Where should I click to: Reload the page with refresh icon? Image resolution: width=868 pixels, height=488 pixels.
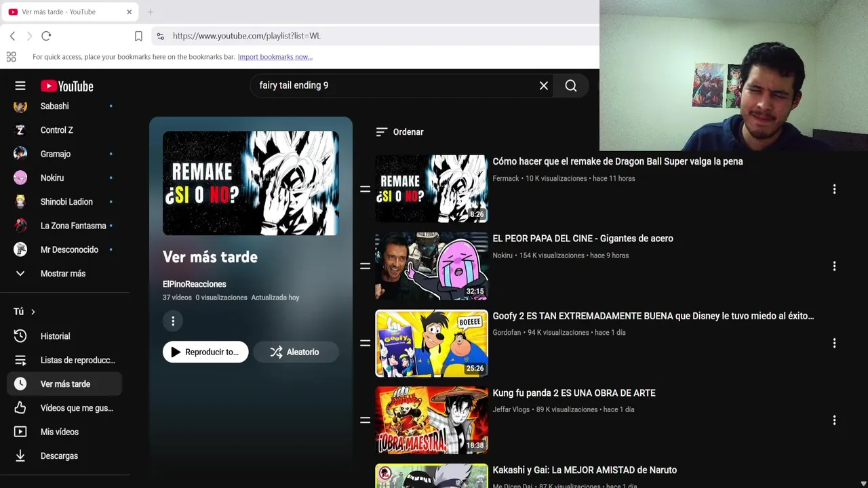46,36
